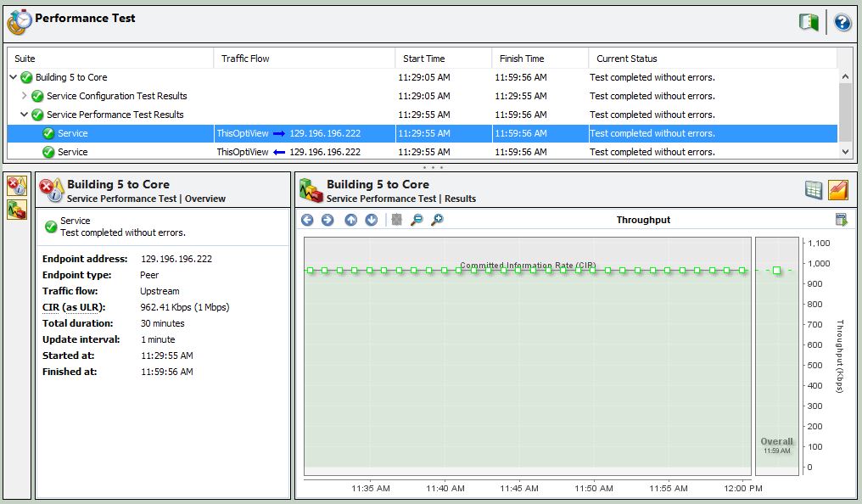862x504 pixels.
Task: Expand Service Configuration Test Results
Action: point(25,96)
